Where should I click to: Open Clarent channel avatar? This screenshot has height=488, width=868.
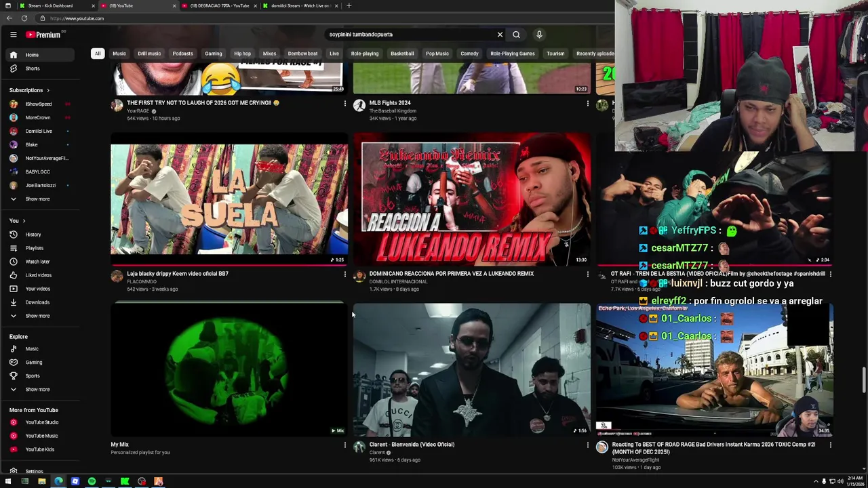(x=359, y=447)
